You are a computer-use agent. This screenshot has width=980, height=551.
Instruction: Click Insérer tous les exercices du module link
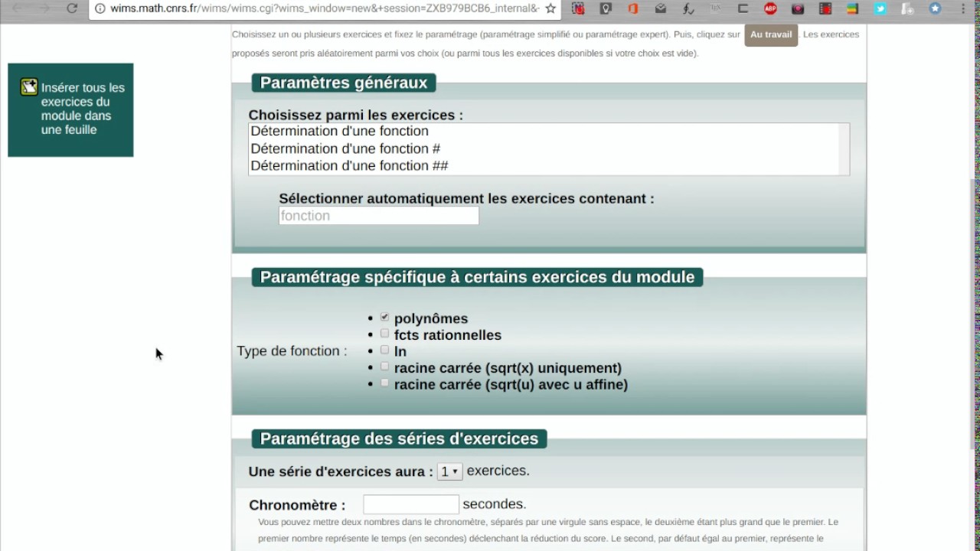(83, 109)
